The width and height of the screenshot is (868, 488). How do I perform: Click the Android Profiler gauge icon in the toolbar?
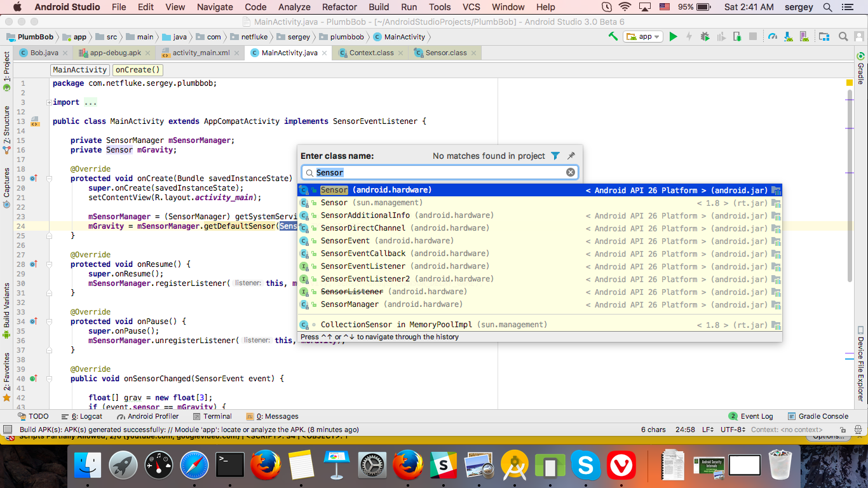(x=772, y=36)
